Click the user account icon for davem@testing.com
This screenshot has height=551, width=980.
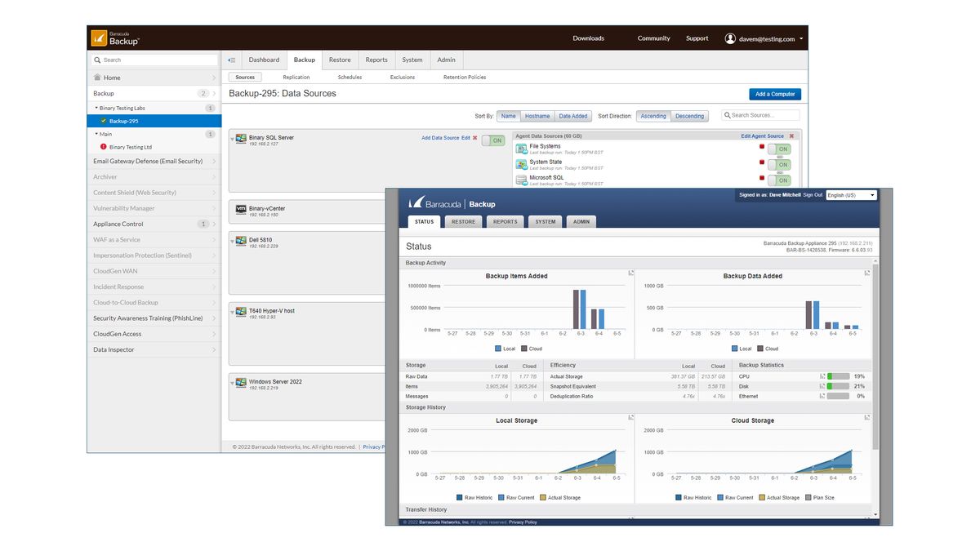point(731,38)
